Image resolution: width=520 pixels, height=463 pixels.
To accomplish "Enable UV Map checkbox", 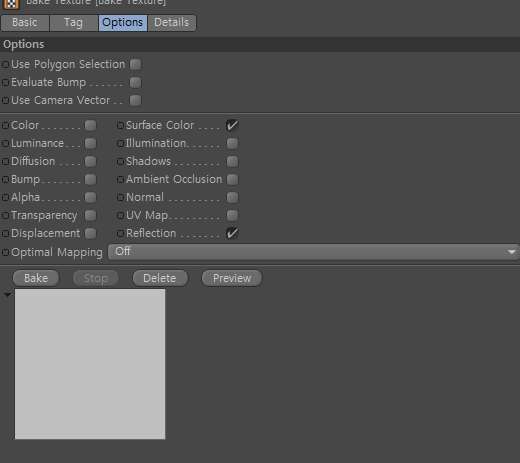I will 232,215.
